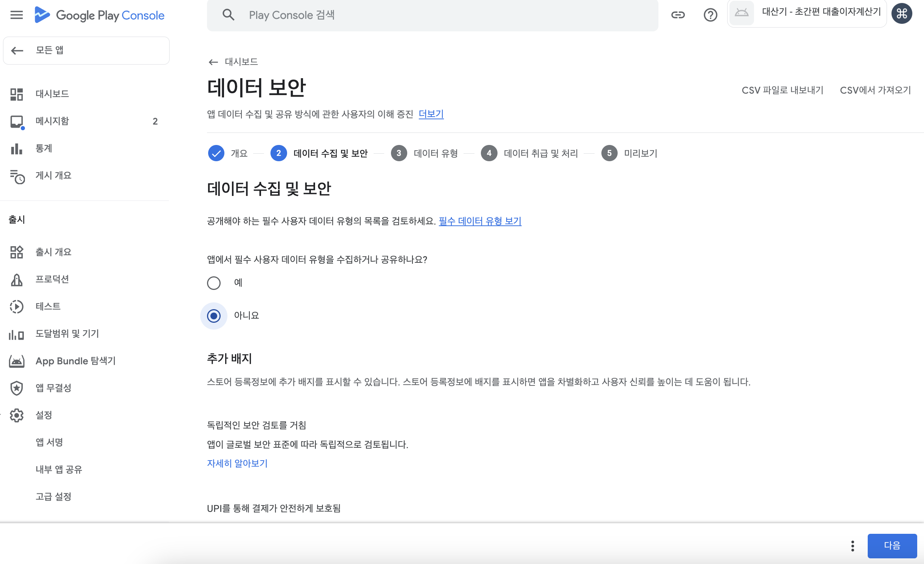This screenshot has width=924, height=564.
Task: Click the blue 다음 button
Action: click(x=892, y=546)
